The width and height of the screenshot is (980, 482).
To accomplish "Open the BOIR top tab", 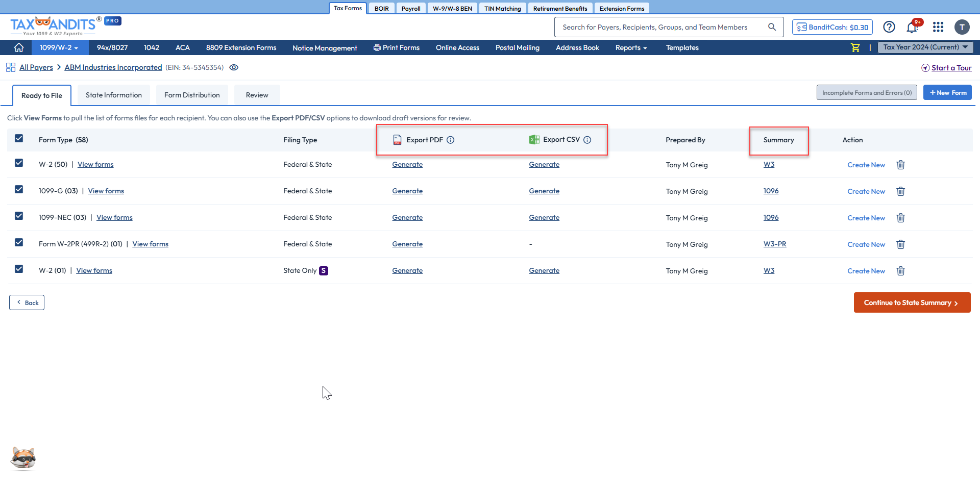I will (x=382, y=8).
